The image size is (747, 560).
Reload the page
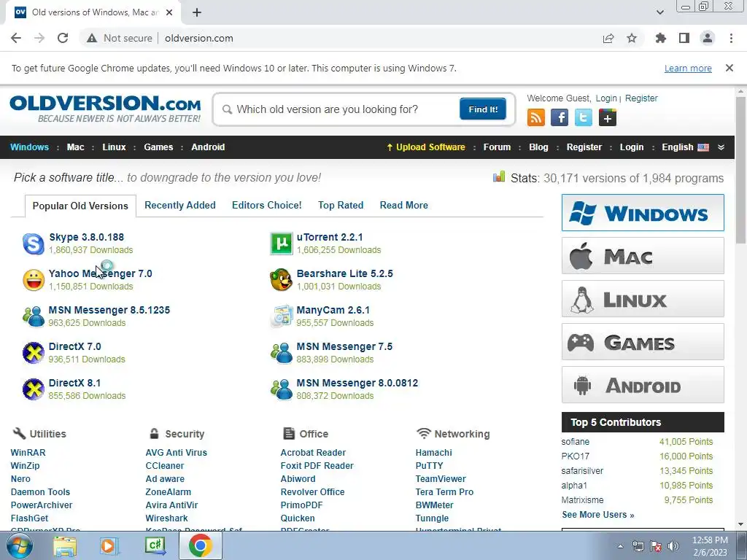pos(63,38)
